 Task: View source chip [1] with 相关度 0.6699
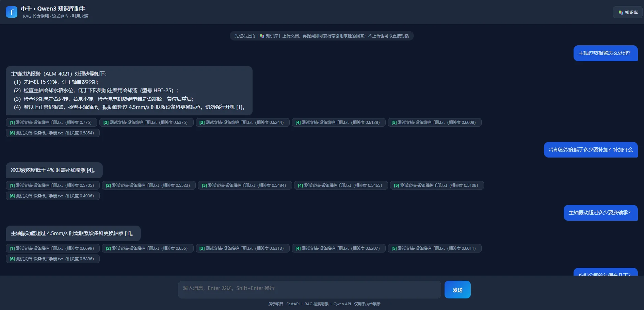pyautogui.click(x=53, y=248)
